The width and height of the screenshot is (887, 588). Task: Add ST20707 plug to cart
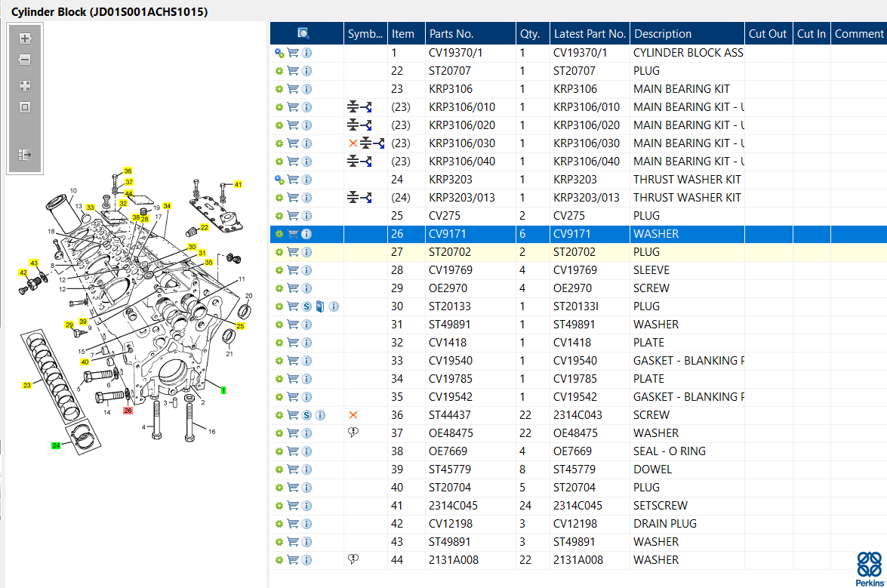click(x=293, y=71)
